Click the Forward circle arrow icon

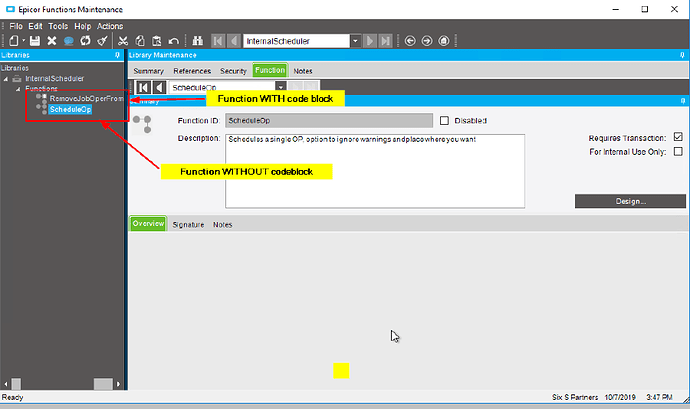click(427, 41)
